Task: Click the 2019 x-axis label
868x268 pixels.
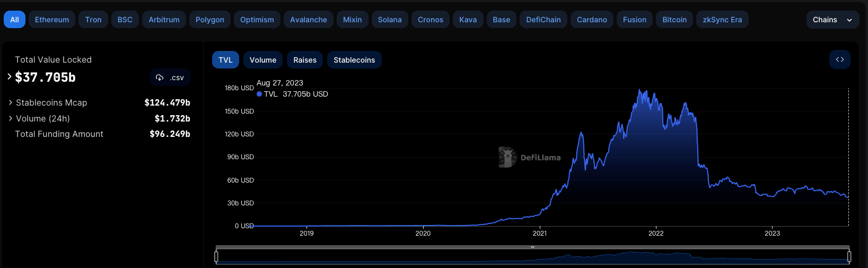Action: pyautogui.click(x=306, y=233)
